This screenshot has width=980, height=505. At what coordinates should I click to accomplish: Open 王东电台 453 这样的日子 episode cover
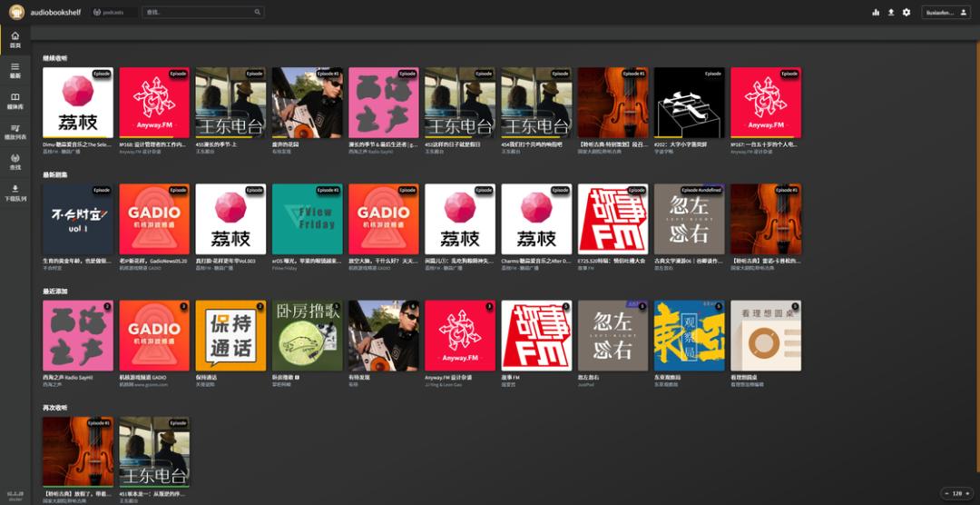pyautogui.click(x=460, y=103)
